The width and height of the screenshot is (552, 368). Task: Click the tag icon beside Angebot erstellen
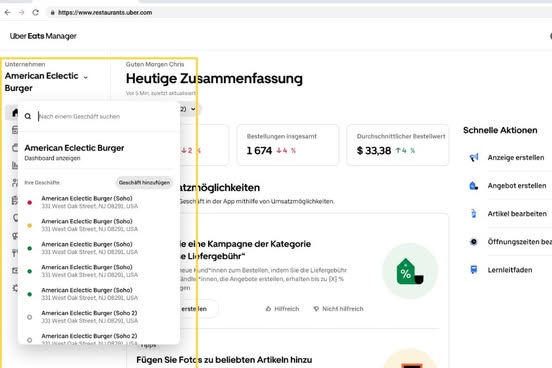click(x=474, y=186)
